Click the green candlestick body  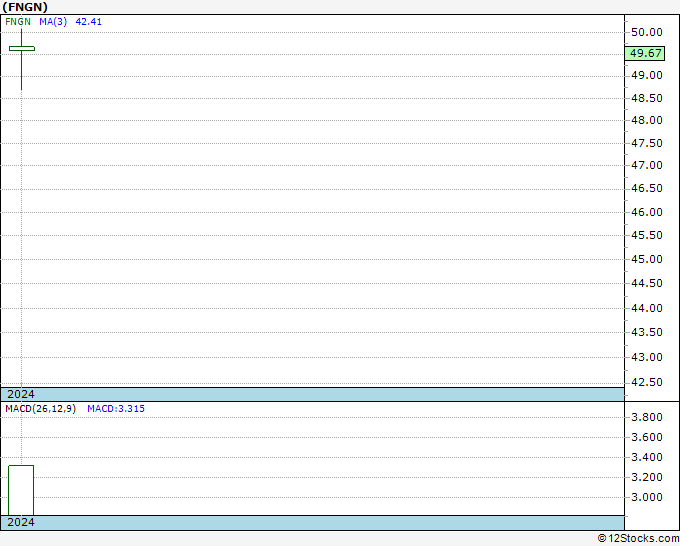(22, 49)
